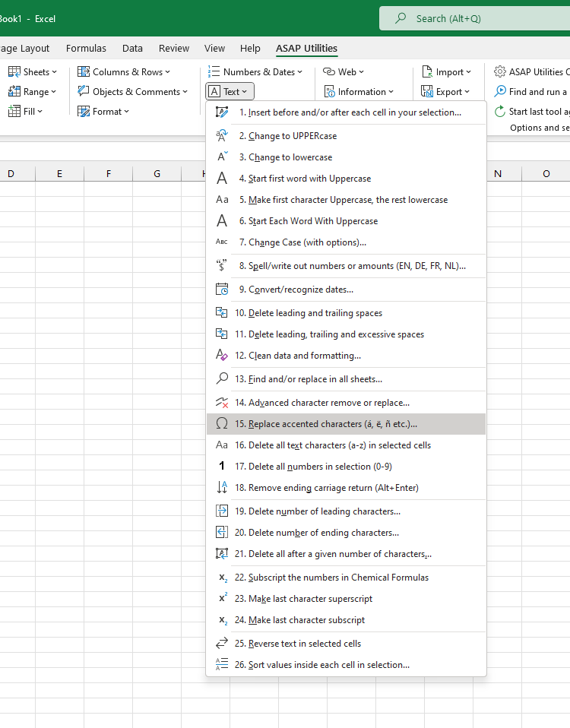Click Options and settings label
This screenshot has width=570, height=728.
pos(540,128)
